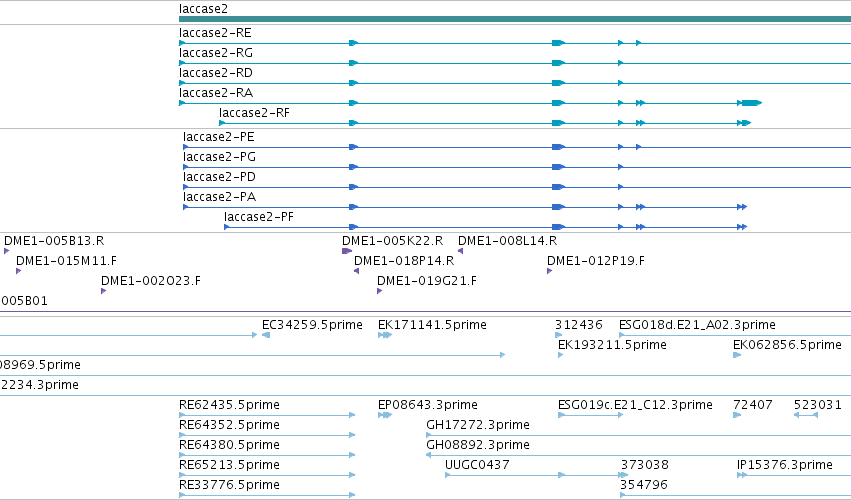Select cDNA RE62435.5prime
The width and height of the screenshot is (851, 500).
click(x=230, y=405)
